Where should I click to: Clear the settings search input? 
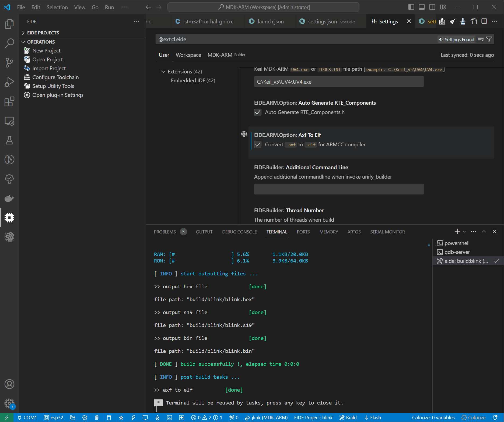coord(481,39)
